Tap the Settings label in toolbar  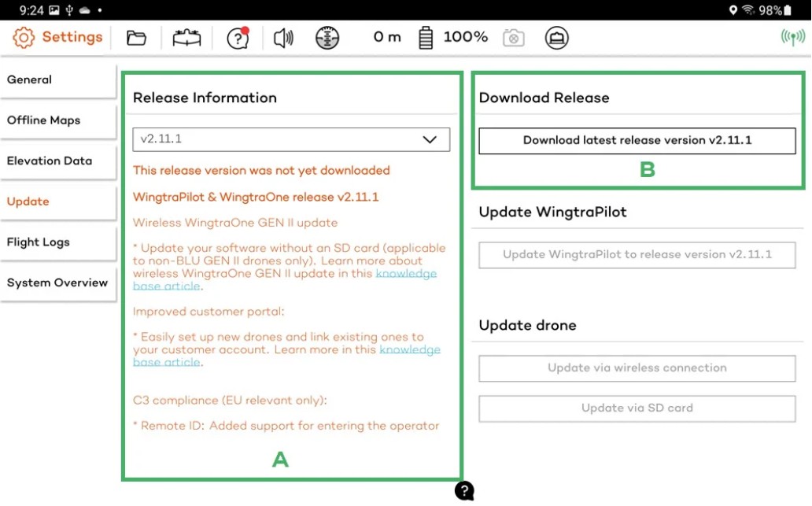tap(72, 37)
